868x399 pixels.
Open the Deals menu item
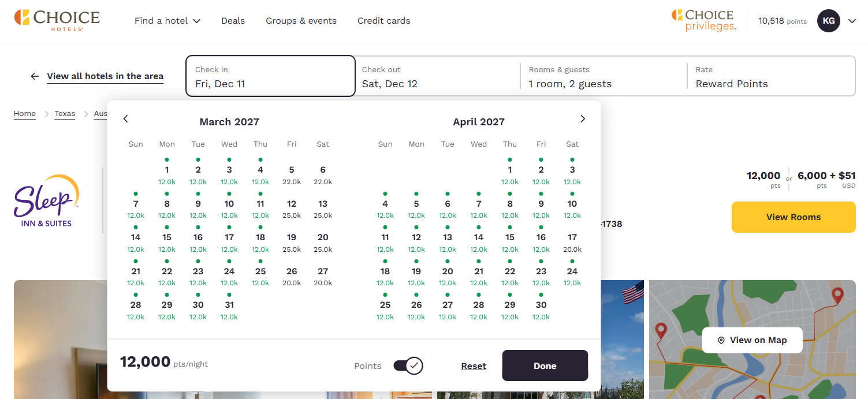pyautogui.click(x=233, y=21)
